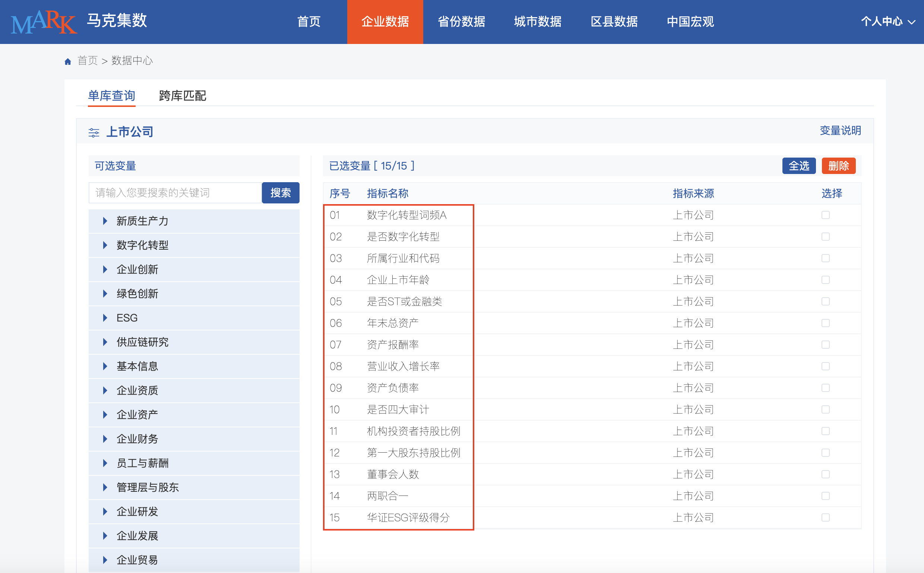Viewport: 924px width, 573px height.
Task: Expand the 数字化转型 category
Action: click(x=194, y=245)
